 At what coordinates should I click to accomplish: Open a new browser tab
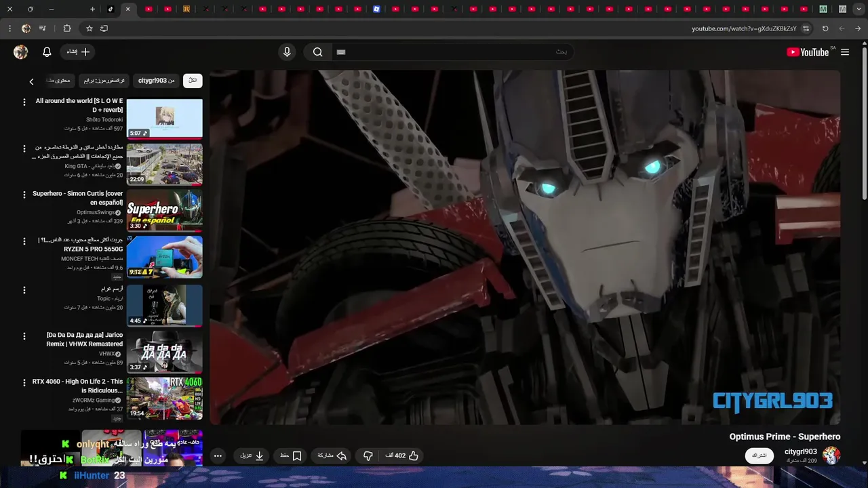coord(92,9)
